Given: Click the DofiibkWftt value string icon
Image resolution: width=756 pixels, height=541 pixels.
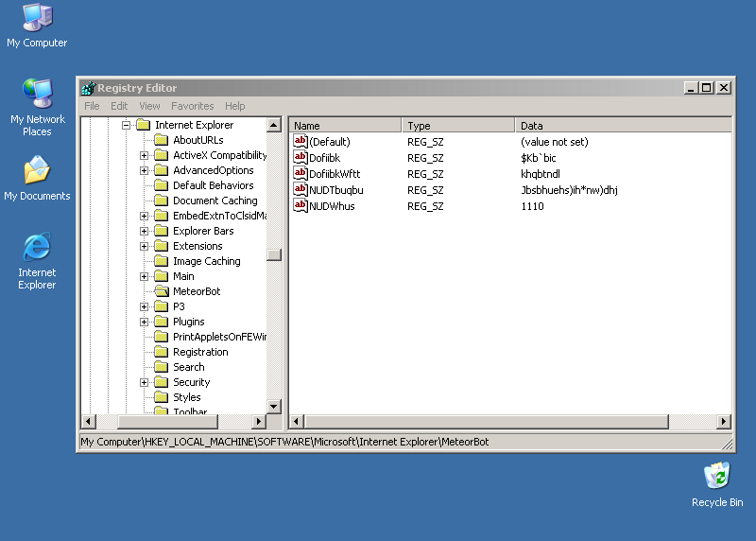Looking at the screenshot, I should pos(301,173).
